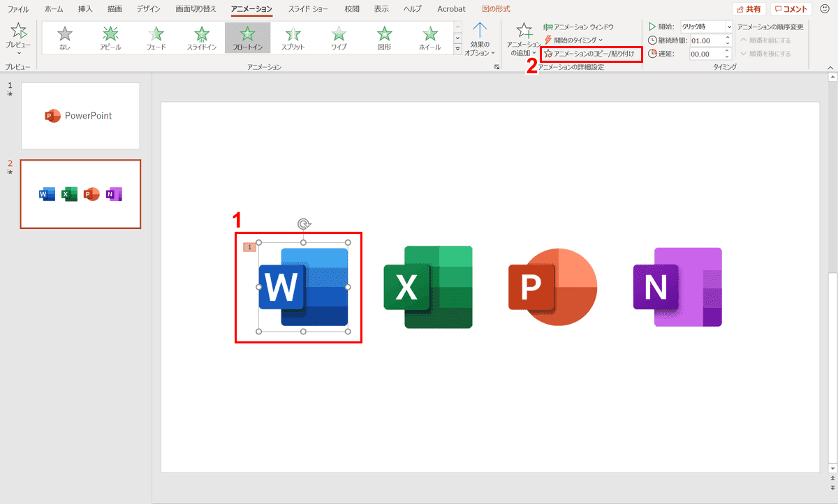The image size is (838, 504).
Task: Click animation order tag 1 beside Word image
Action: [x=249, y=247]
